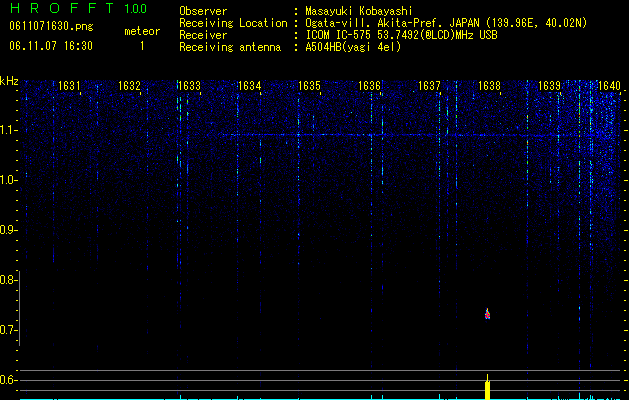
Task: Click the colored meteor echo blob near 1638
Action: 487,314
